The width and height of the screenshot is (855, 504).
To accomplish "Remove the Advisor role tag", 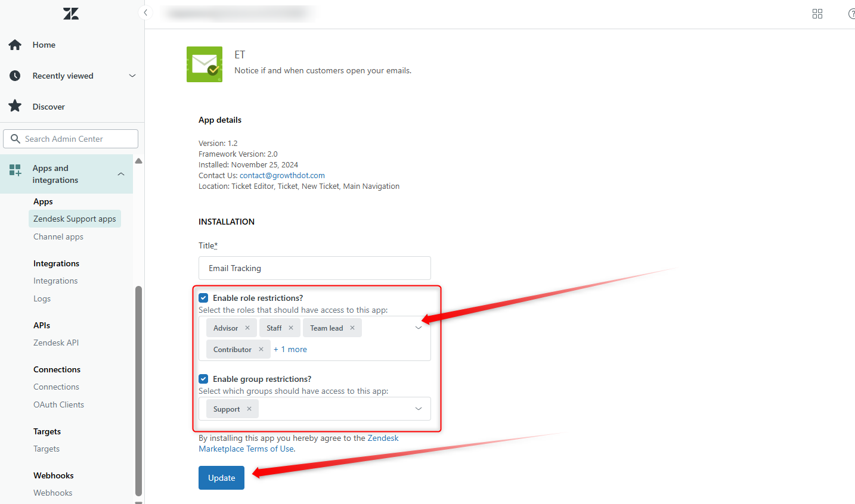I will click(247, 328).
